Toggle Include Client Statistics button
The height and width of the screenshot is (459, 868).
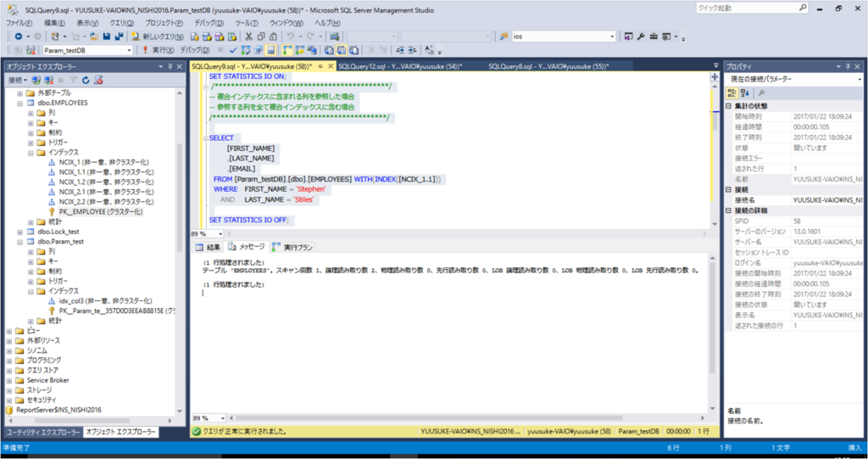tap(312, 50)
